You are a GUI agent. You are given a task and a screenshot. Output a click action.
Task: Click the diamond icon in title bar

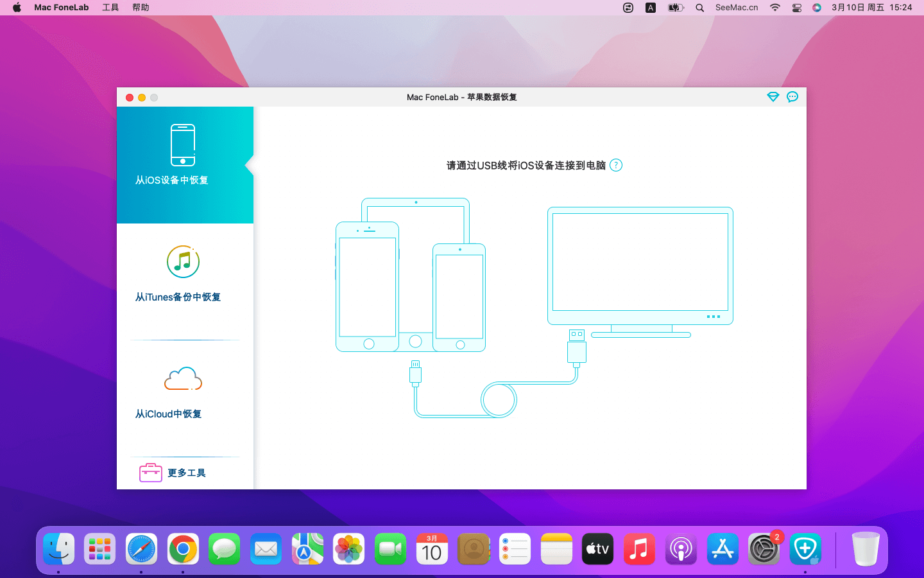[773, 97]
